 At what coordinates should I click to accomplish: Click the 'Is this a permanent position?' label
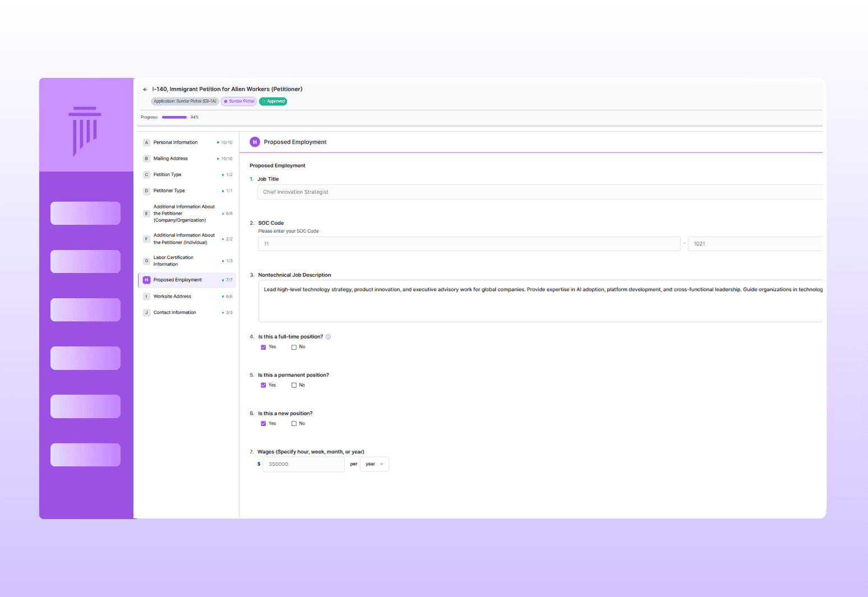click(x=293, y=375)
